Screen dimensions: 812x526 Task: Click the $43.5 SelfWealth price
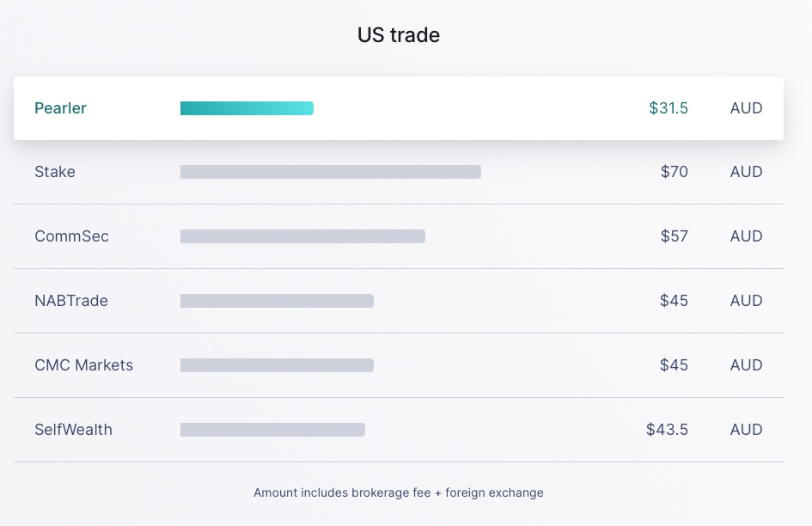click(x=667, y=430)
